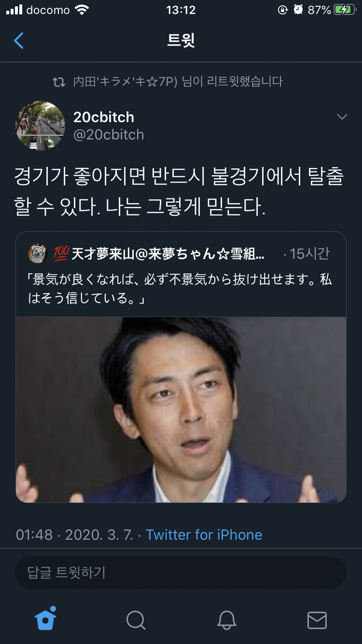Image resolution: width=362 pixels, height=644 pixels.
Task: Open the Home tab house icon
Action: pos(45,619)
